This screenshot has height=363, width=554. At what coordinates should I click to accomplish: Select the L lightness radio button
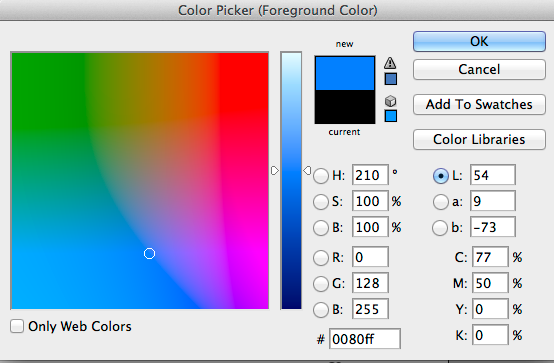[441, 176]
